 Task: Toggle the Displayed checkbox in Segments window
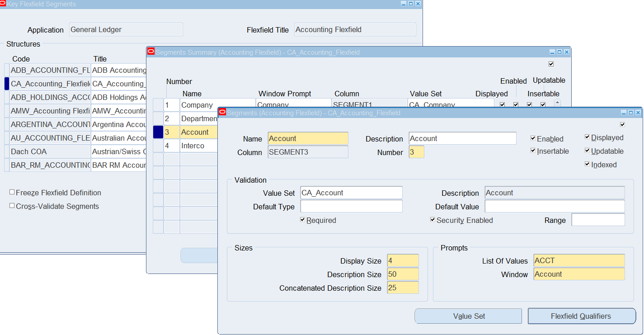pos(588,137)
